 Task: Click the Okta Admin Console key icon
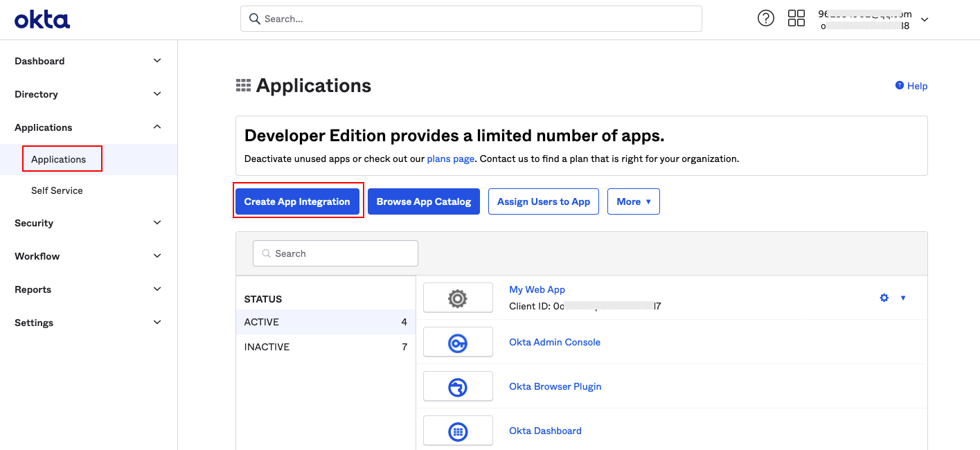(458, 342)
